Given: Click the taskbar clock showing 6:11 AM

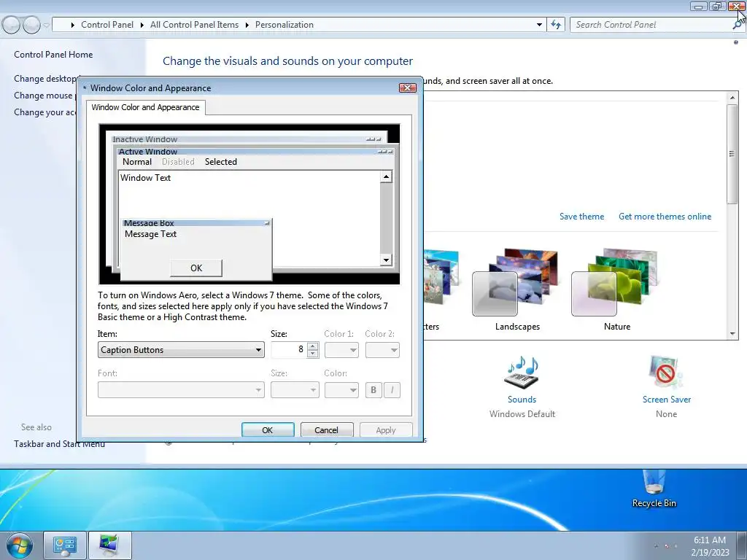Looking at the screenshot, I should (x=710, y=545).
